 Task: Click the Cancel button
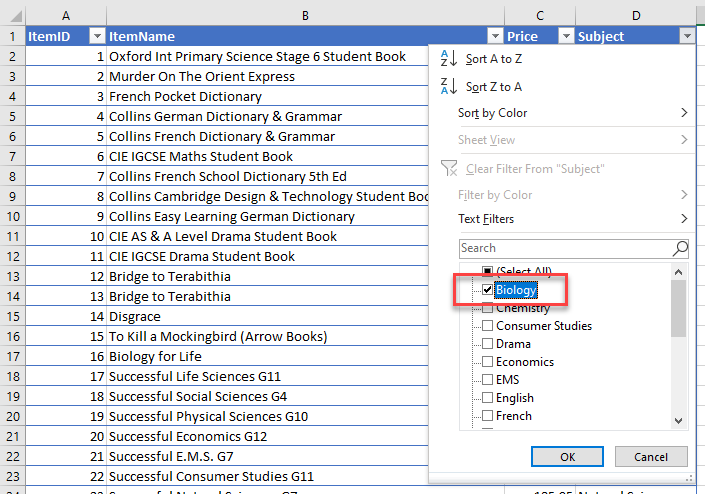(651, 457)
